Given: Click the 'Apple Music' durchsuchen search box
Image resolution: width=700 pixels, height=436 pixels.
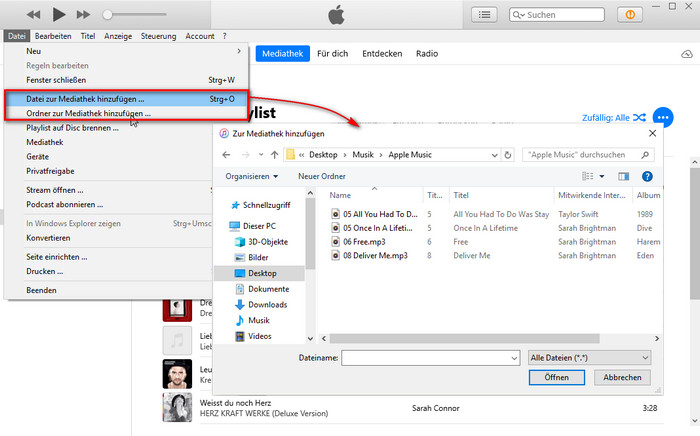Looking at the screenshot, I should click(588, 155).
